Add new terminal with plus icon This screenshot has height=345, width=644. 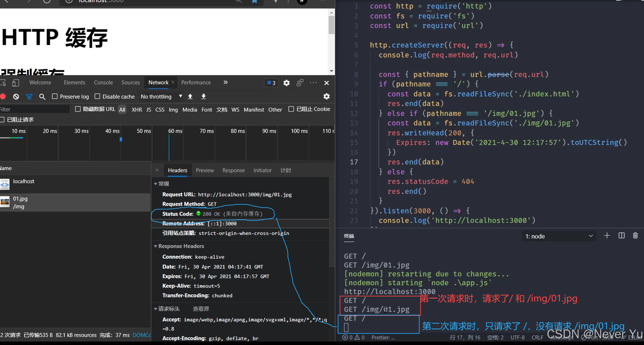tap(607, 236)
